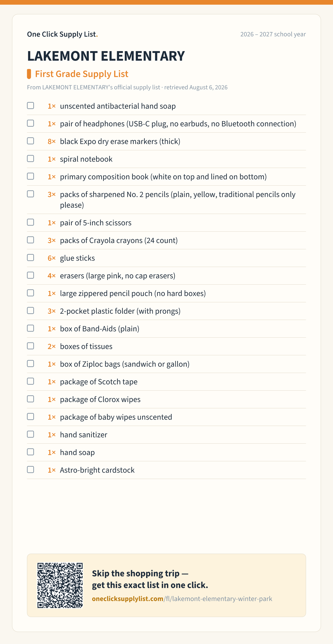The height and width of the screenshot is (644, 333).
Task: Check the 2-pocket plastic folder box
Action: [30, 310]
